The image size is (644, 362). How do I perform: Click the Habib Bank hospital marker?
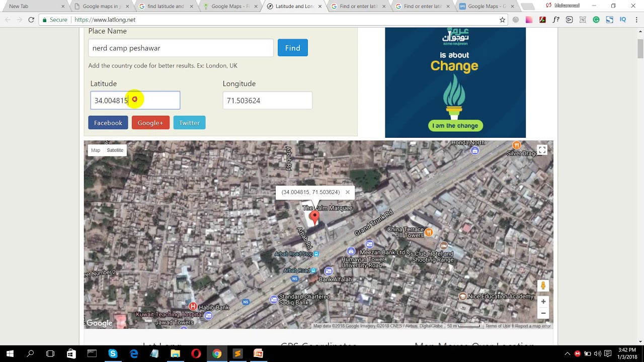[x=193, y=306]
